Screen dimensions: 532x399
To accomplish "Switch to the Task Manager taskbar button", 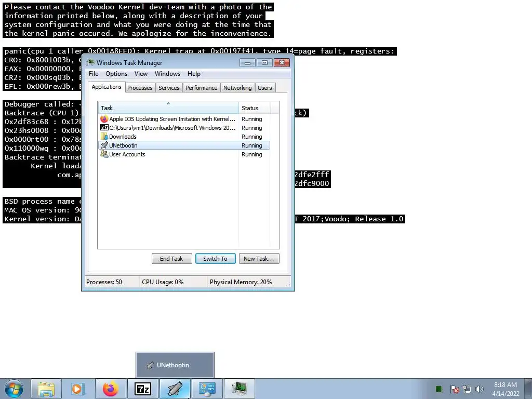I will [239, 389].
